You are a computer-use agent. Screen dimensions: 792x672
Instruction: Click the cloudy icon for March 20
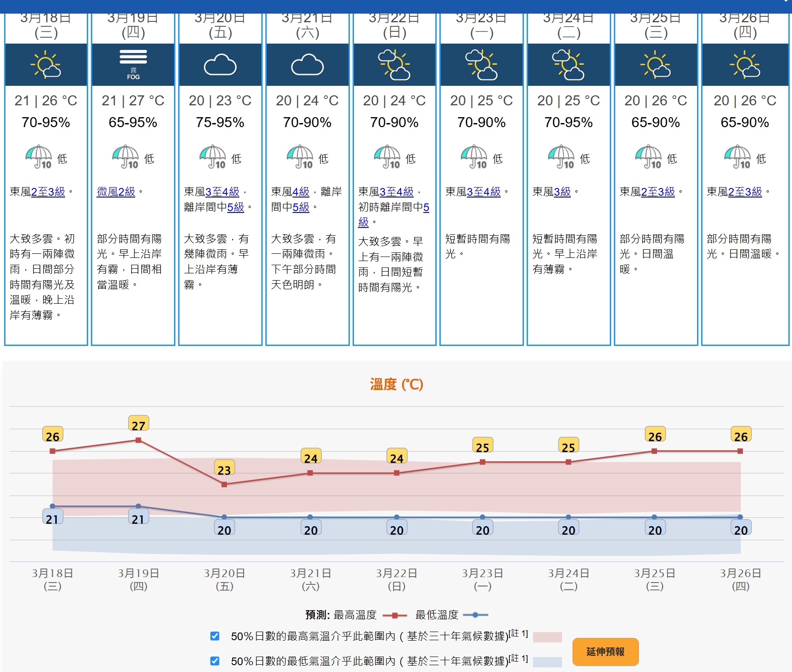click(x=220, y=65)
